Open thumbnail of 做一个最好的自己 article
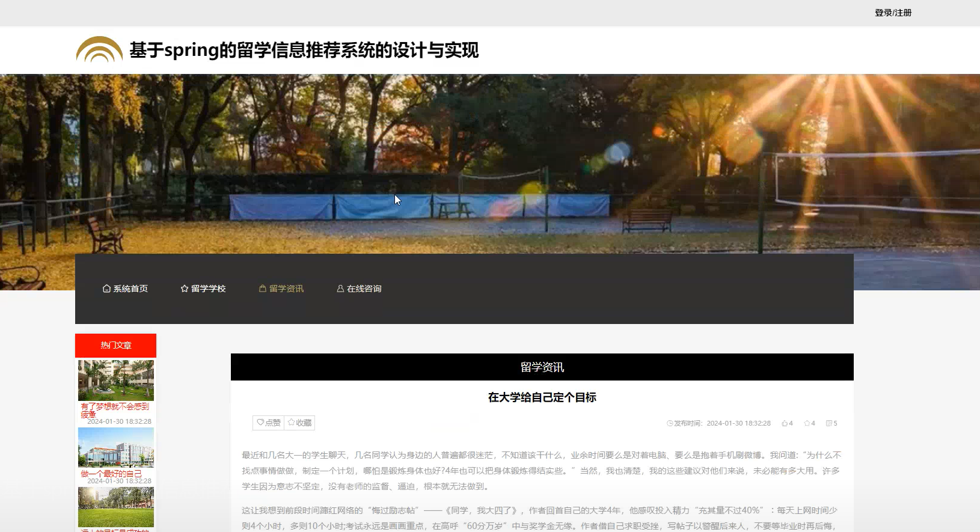The image size is (980, 532). (x=116, y=447)
